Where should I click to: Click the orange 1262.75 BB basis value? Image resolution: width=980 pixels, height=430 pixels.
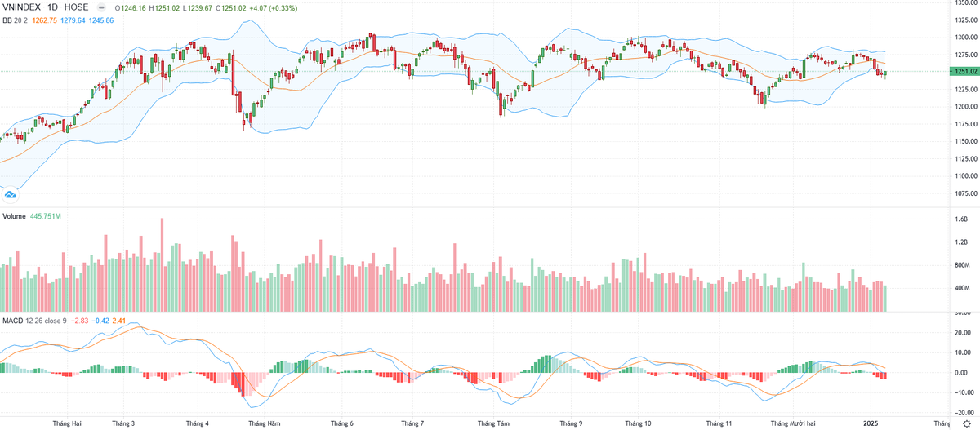(45, 20)
